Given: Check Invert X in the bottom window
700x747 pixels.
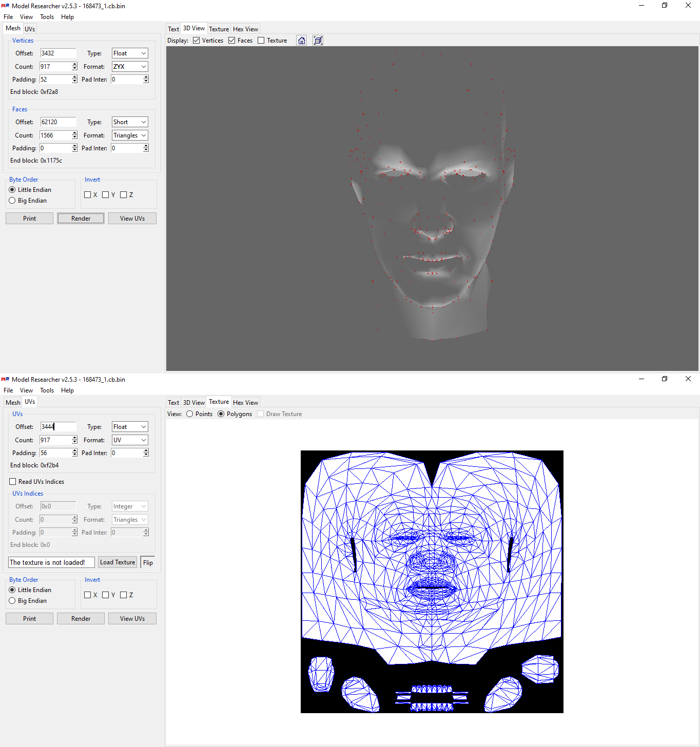Looking at the screenshot, I should [87, 595].
